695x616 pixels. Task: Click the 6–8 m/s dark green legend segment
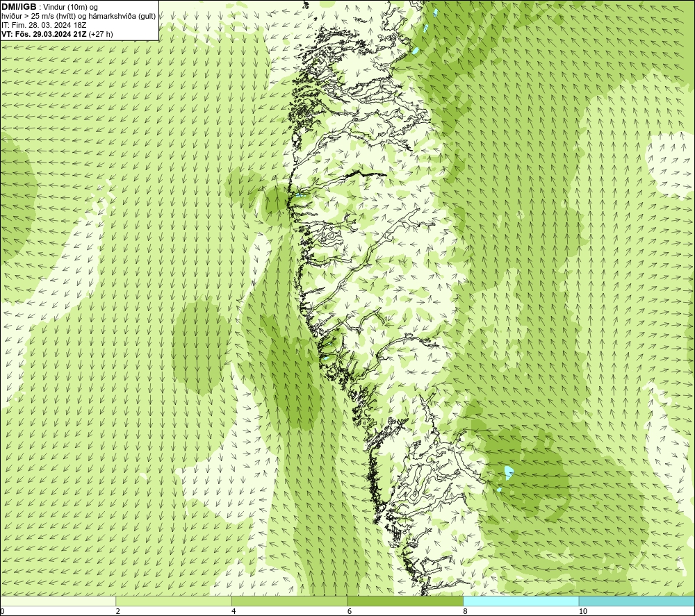tap(405, 601)
